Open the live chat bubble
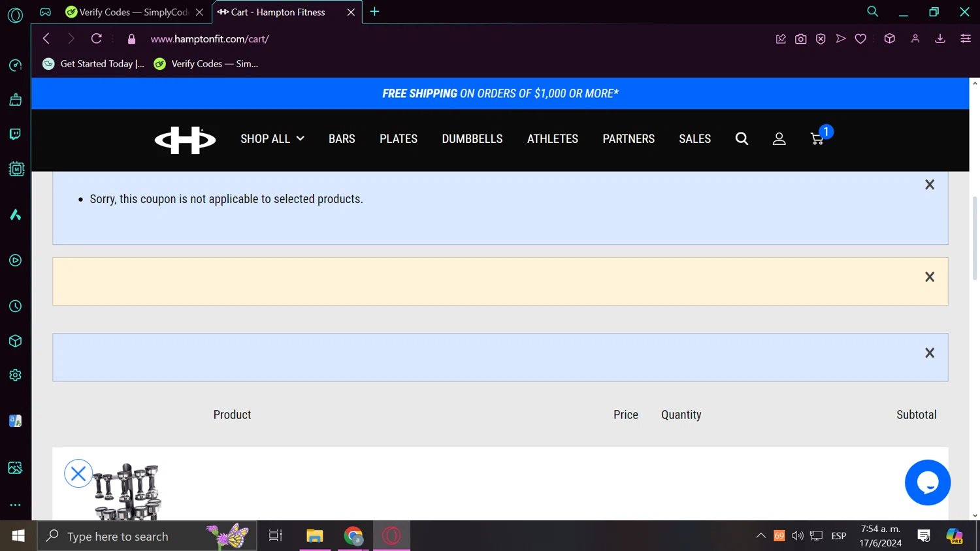The height and width of the screenshot is (551, 980). [928, 482]
